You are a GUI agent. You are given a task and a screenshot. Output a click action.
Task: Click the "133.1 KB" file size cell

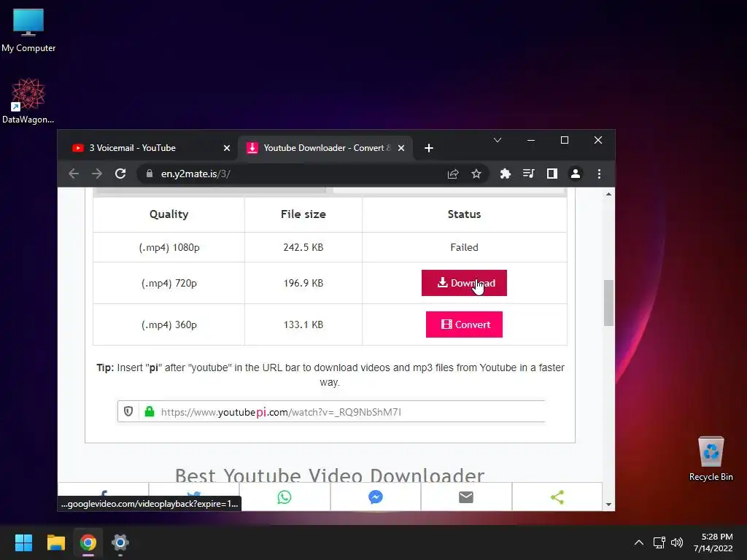[x=303, y=324]
